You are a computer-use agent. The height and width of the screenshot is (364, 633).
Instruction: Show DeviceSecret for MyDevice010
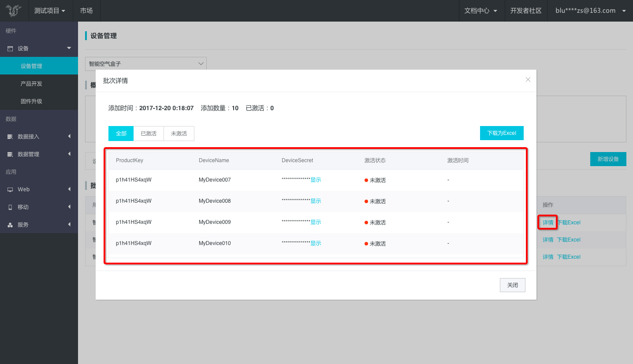pyautogui.click(x=316, y=243)
